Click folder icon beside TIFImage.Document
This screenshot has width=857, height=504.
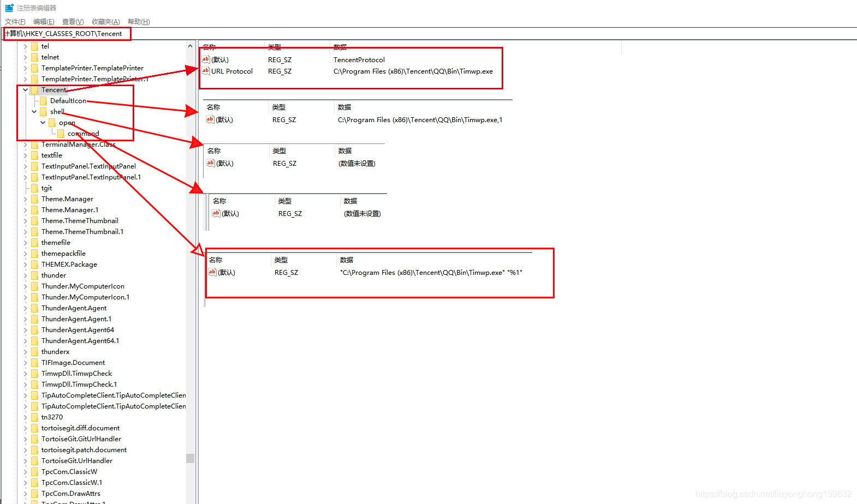[x=35, y=363]
